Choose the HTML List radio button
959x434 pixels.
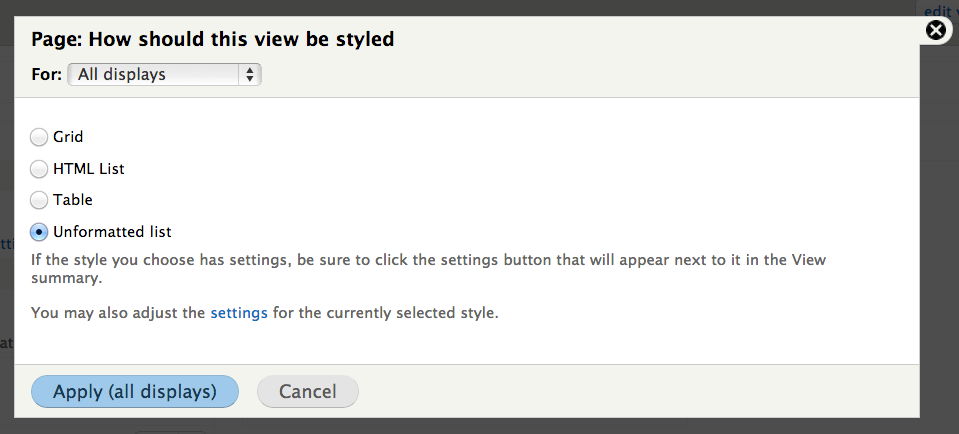39,169
